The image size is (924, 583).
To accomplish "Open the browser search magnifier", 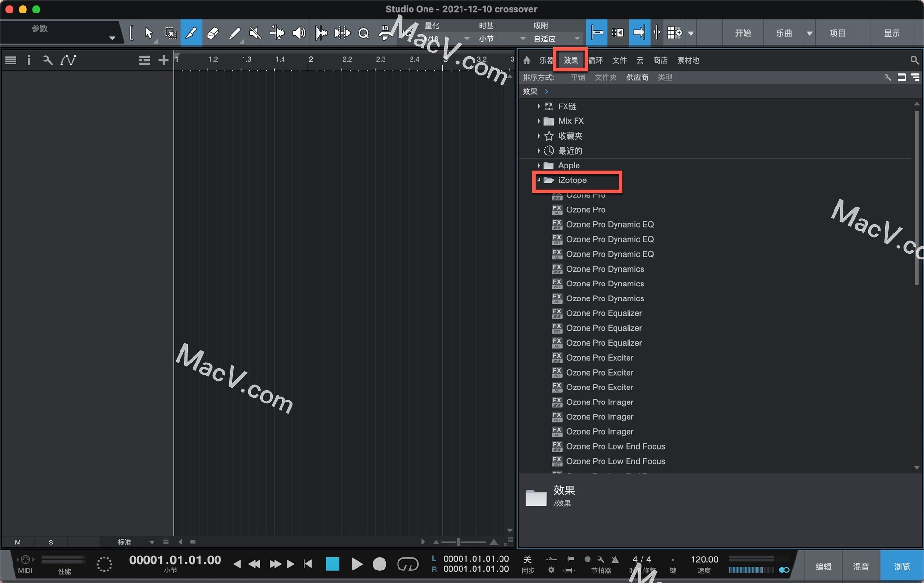I will pos(914,60).
